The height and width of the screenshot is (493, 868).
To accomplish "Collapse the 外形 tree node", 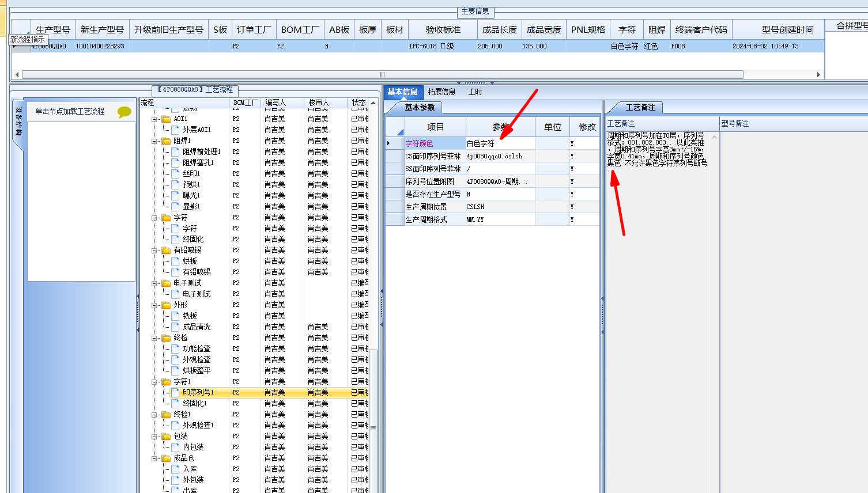I will point(154,305).
